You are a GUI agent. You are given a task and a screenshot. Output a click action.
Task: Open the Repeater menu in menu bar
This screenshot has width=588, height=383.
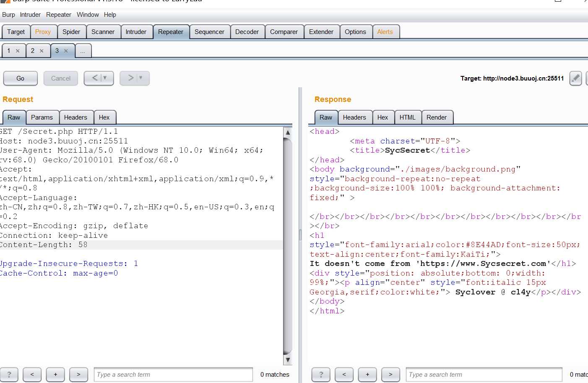[x=58, y=15]
